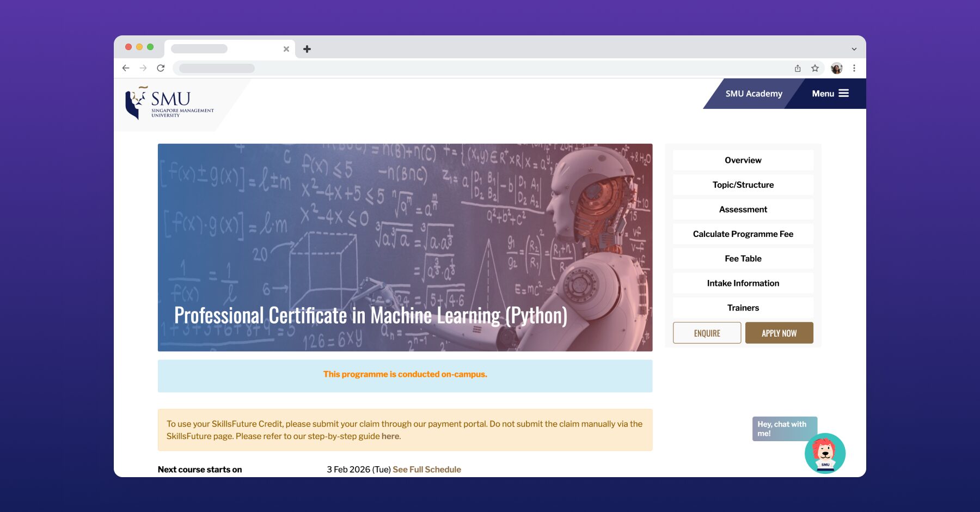Click the profile avatar icon
This screenshot has height=512, width=980.
[836, 68]
